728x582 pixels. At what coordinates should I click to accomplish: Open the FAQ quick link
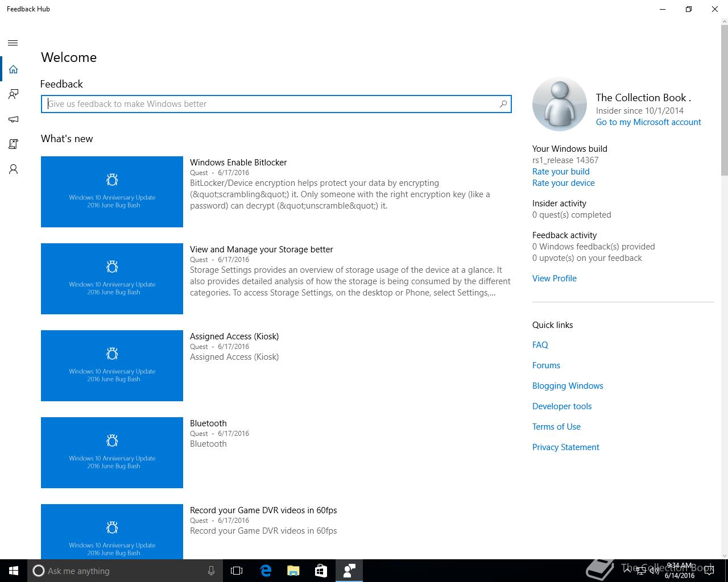point(540,345)
